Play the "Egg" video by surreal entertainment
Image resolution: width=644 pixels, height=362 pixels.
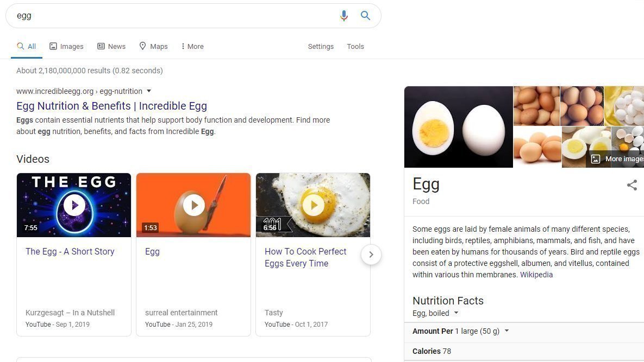click(193, 205)
